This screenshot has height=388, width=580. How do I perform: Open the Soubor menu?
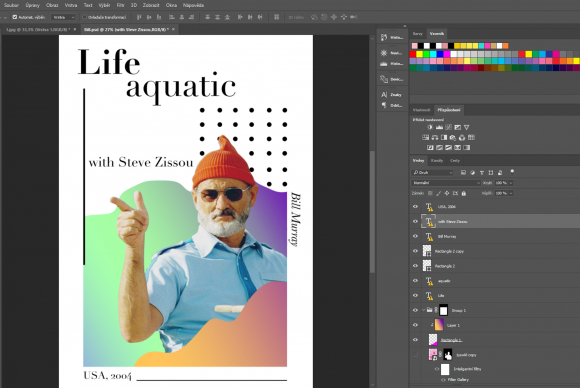[11, 5]
